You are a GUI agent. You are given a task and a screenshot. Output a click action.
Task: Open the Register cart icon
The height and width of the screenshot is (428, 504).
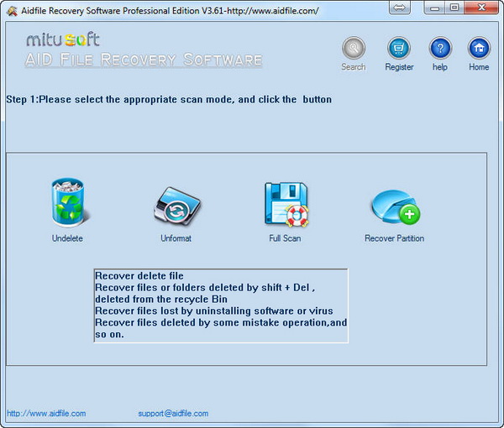click(x=399, y=48)
